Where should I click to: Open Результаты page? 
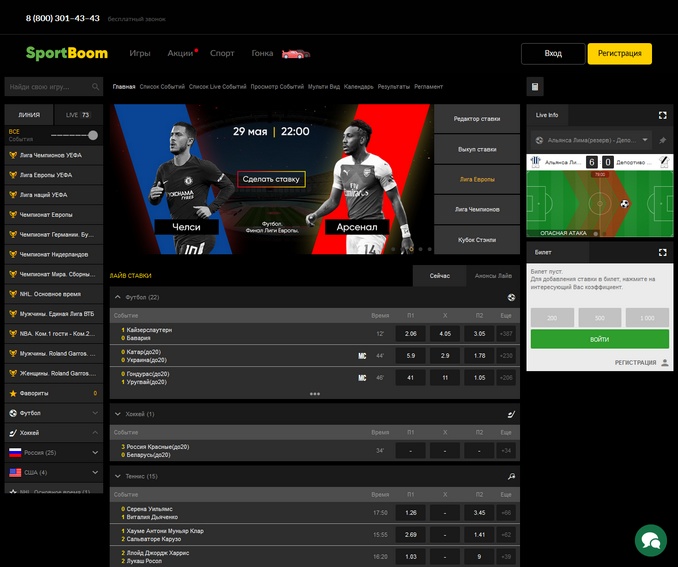coord(393,86)
